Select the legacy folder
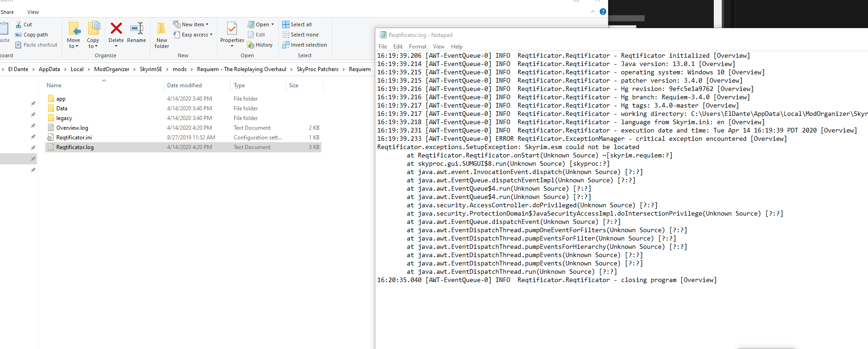This screenshot has height=349, width=868. click(x=183, y=118)
